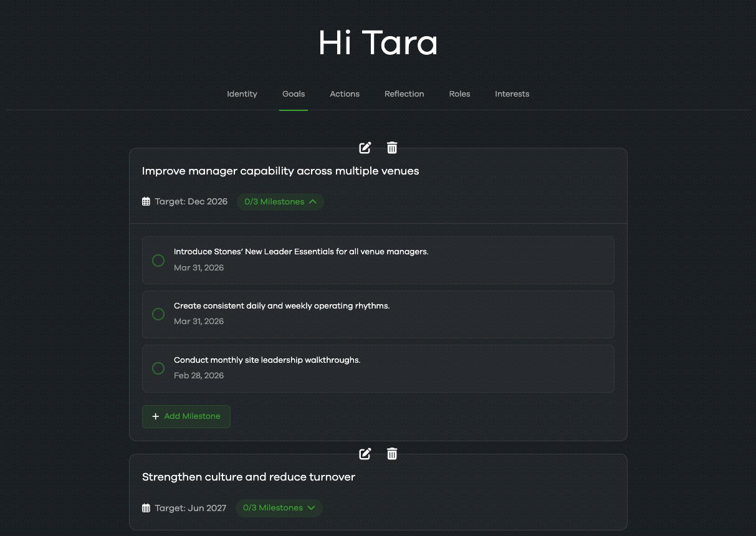Open the Roles tab

tap(459, 94)
